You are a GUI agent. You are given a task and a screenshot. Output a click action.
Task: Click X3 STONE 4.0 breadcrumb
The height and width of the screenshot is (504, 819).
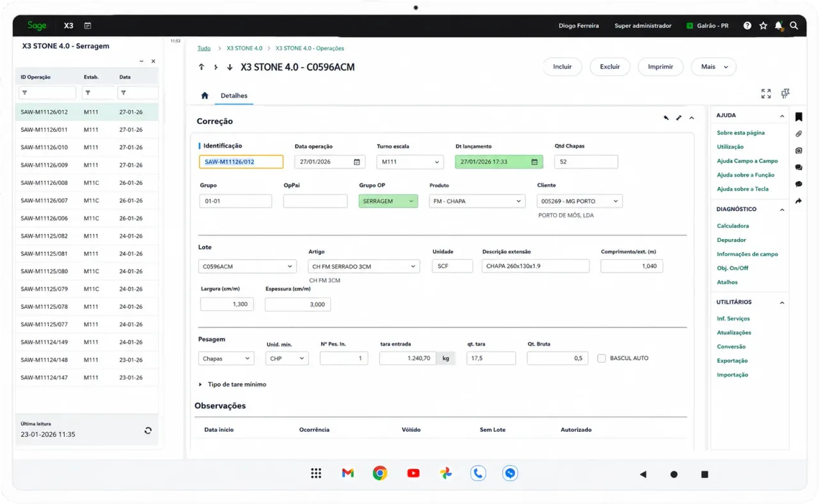click(244, 48)
